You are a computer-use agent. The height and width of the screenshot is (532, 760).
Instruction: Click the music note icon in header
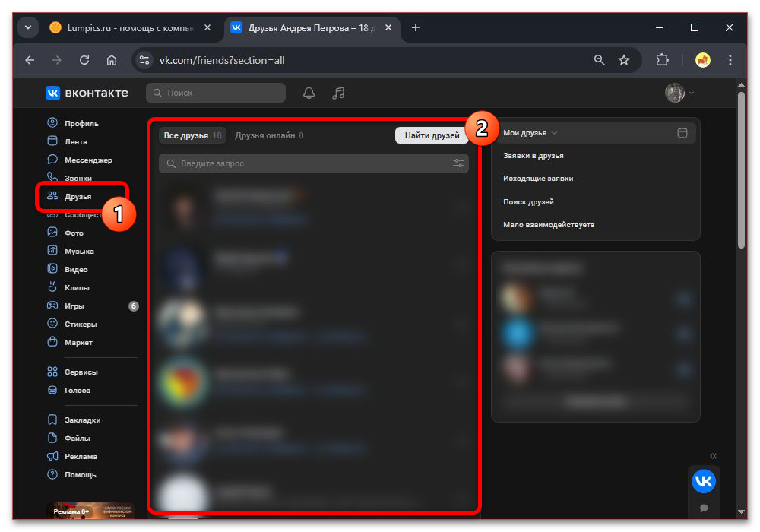tap(338, 93)
